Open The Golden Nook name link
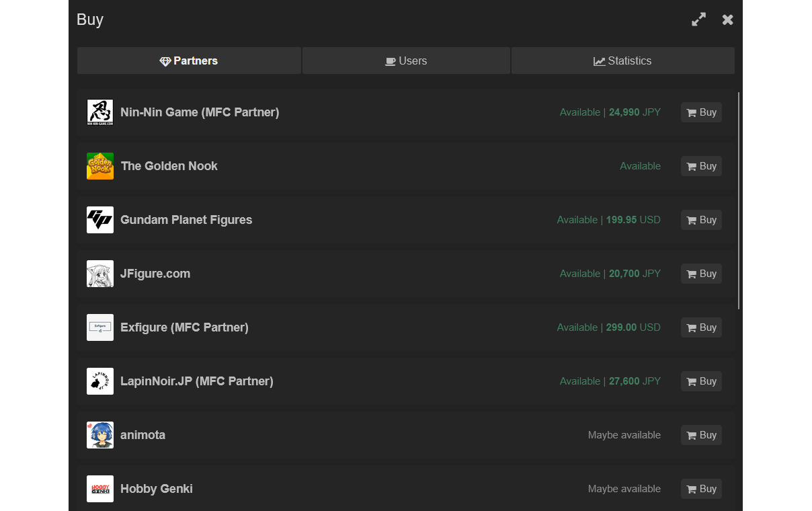Screen dimensions: 812x511 coord(169,166)
